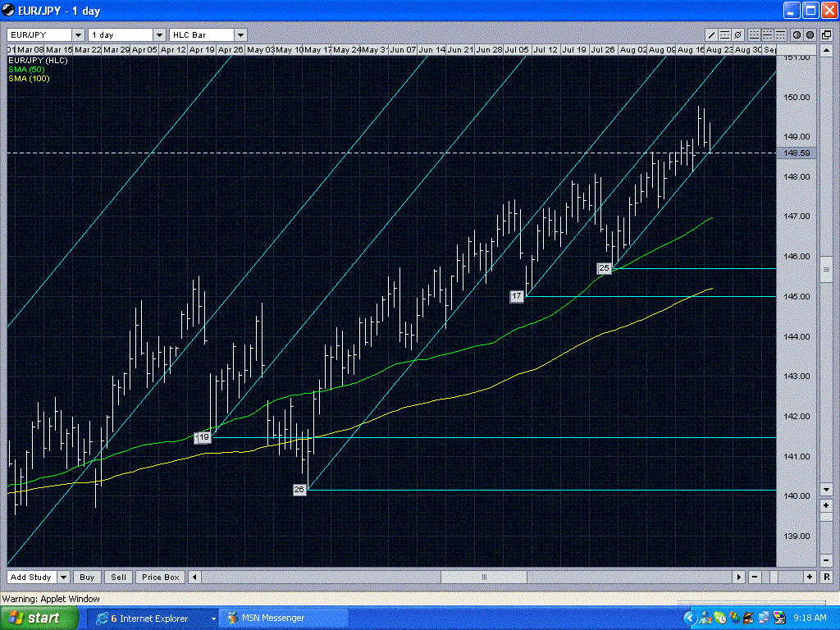Select the trend line drawing tool

pyautogui.click(x=712, y=34)
